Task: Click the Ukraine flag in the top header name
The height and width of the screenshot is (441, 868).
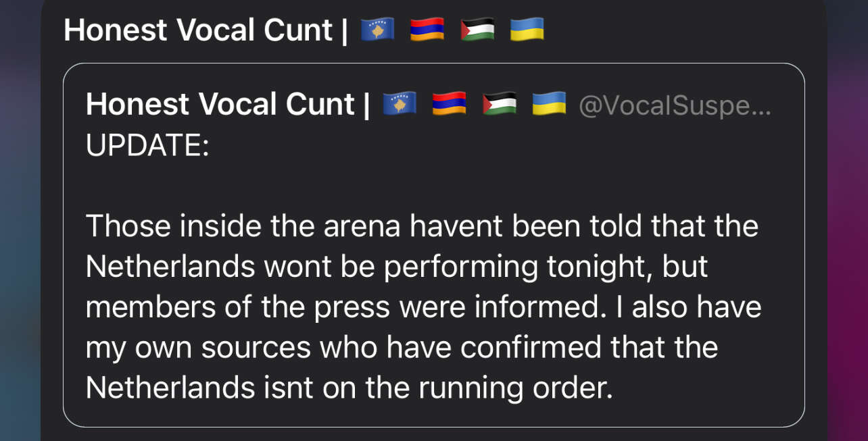Action: pos(527,30)
